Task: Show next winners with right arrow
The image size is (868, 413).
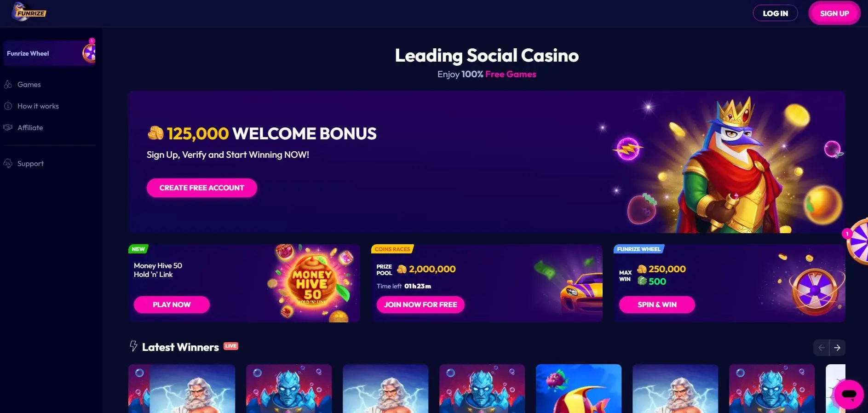Action: point(837,348)
